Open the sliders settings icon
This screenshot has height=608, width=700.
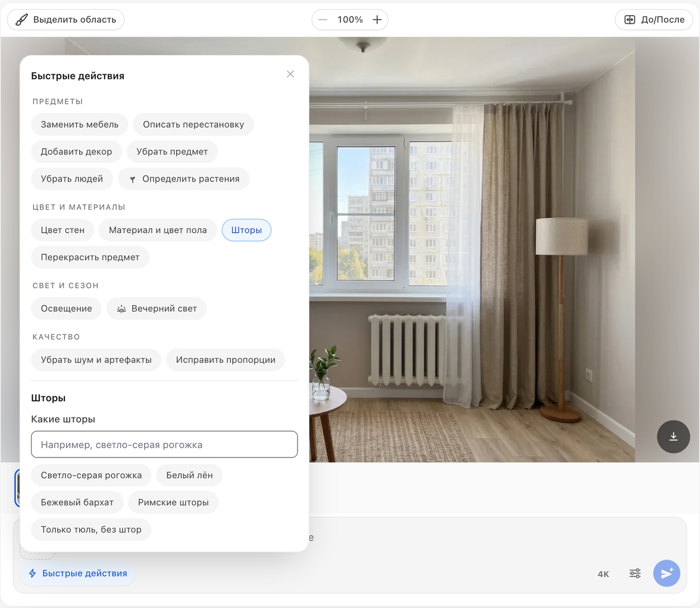click(635, 574)
